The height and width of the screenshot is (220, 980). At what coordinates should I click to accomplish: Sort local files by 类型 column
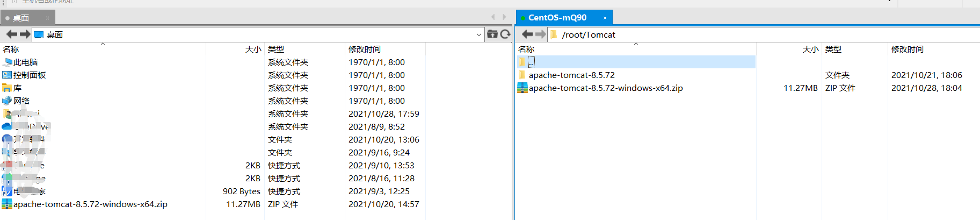(x=276, y=49)
